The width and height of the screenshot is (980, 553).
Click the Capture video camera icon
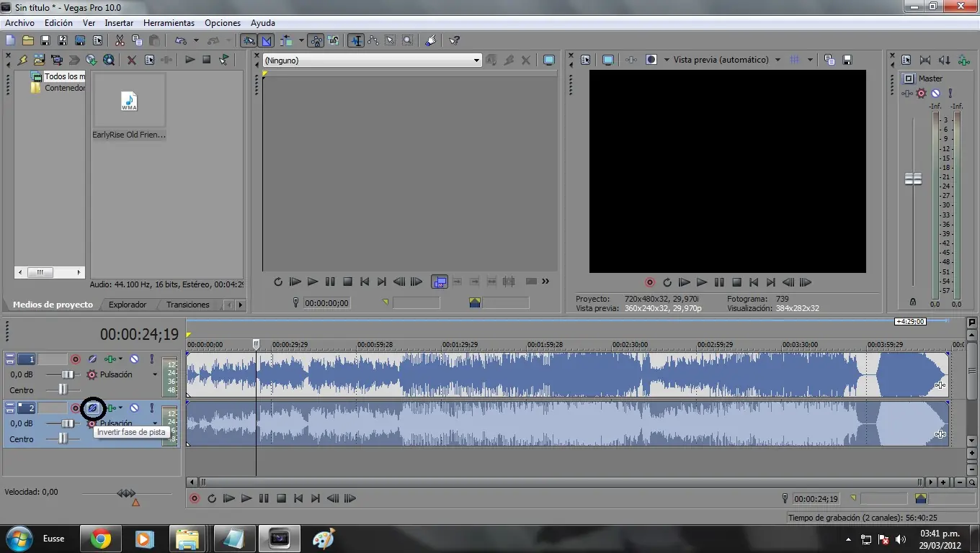coord(57,60)
